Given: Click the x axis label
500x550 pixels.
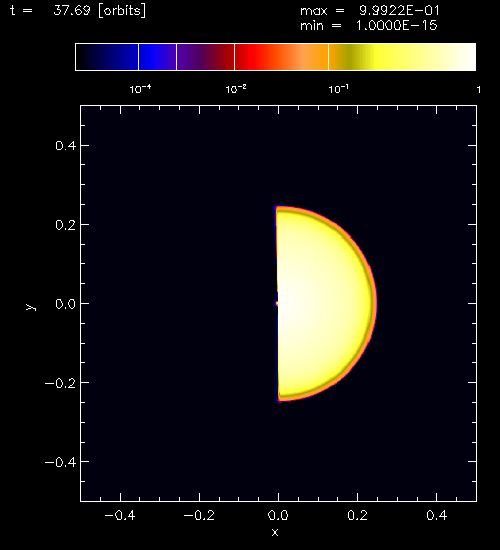Looking at the screenshot, I should click(x=275, y=532).
